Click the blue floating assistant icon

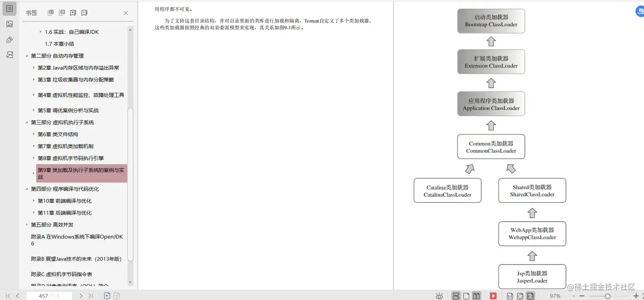640,12
